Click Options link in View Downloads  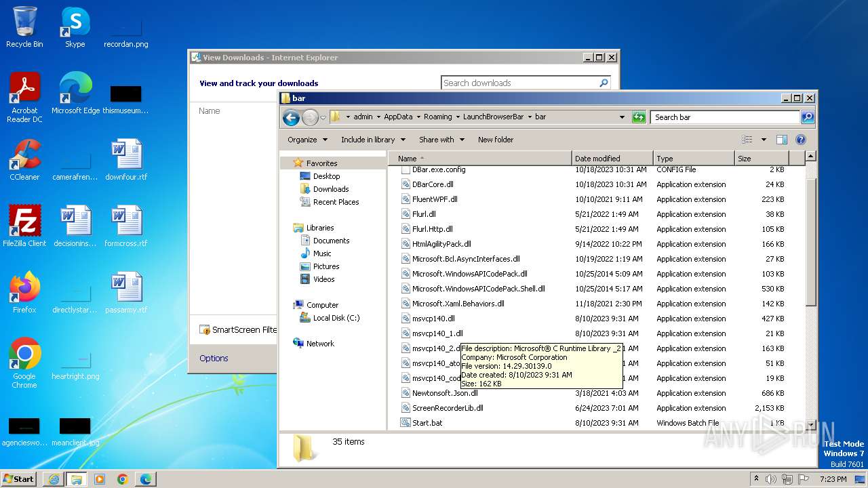pyautogui.click(x=214, y=359)
